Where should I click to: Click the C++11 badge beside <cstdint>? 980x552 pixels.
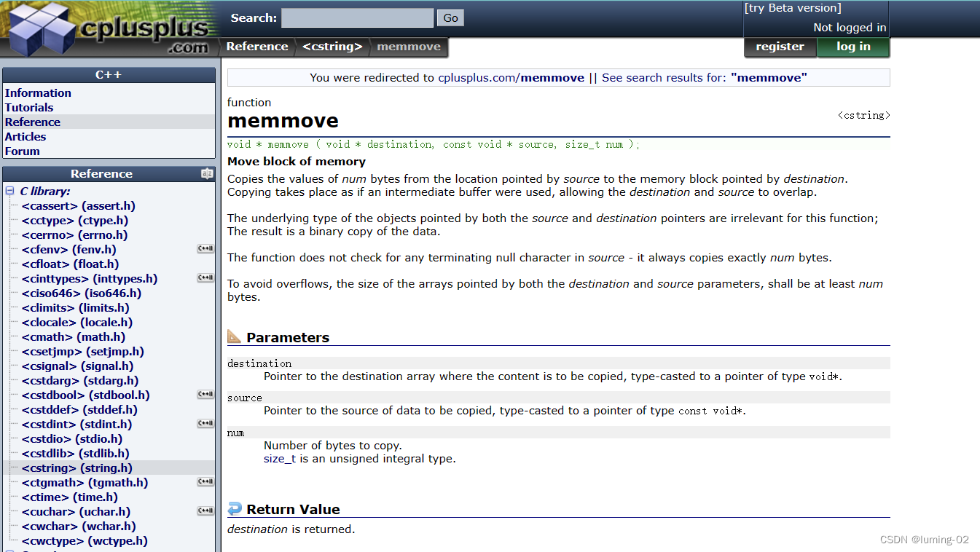(x=205, y=423)
